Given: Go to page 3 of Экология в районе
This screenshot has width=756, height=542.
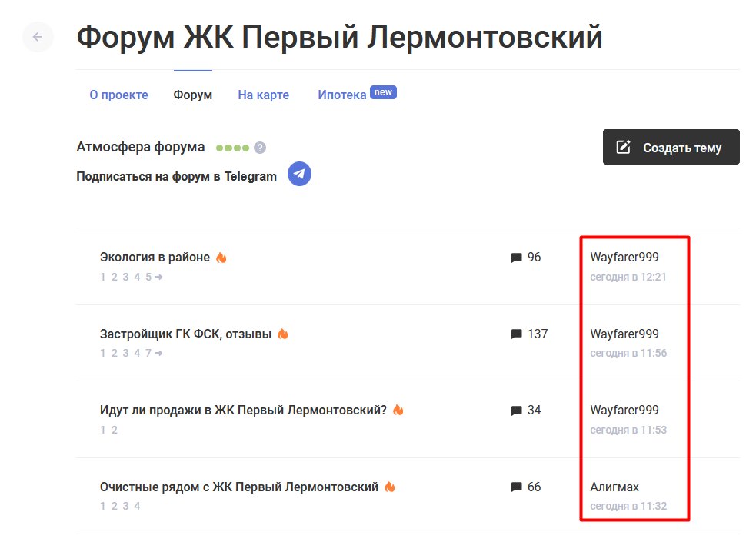Looking at the screenshot, I should pyautogui.click(x=125, y=277).
